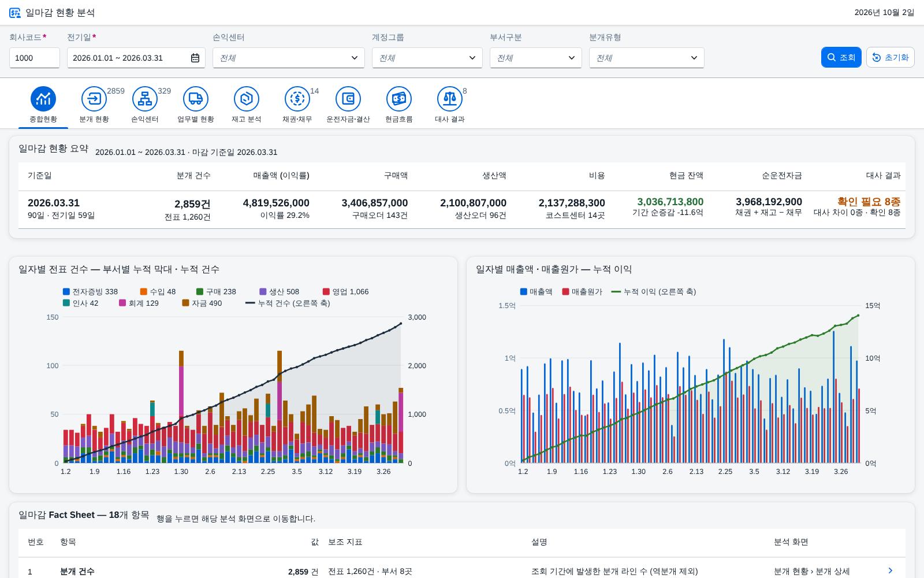Switch to the 종합현황 tab
This screenshot has width=924, height=578.
pos(43,105)
